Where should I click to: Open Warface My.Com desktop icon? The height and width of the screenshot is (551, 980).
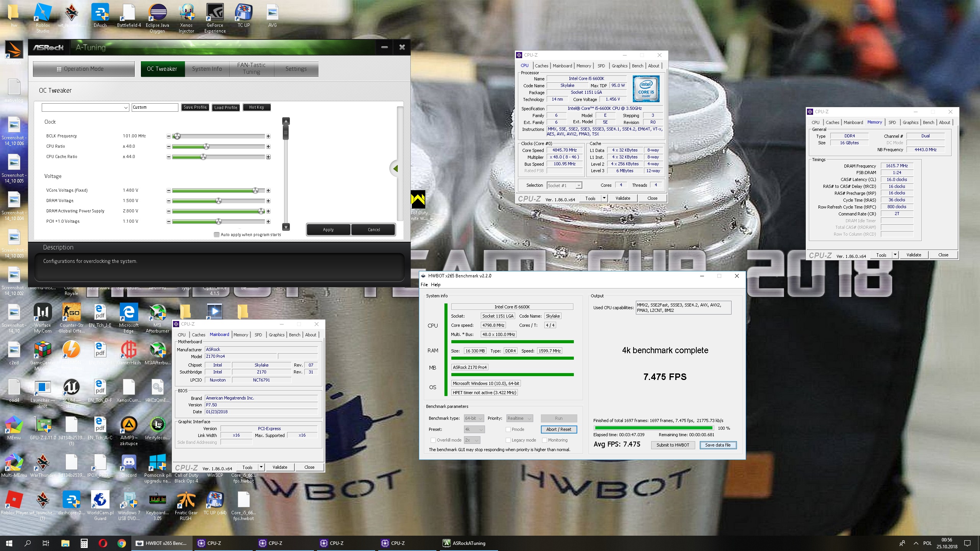pyautogui.click(x=42, y=318)
